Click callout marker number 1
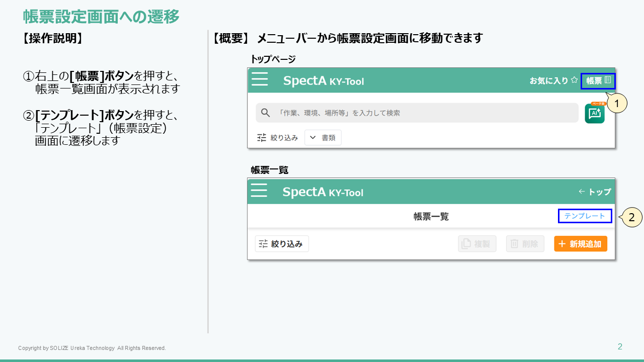This screenshot has width=644, height=362. (616, 104)
